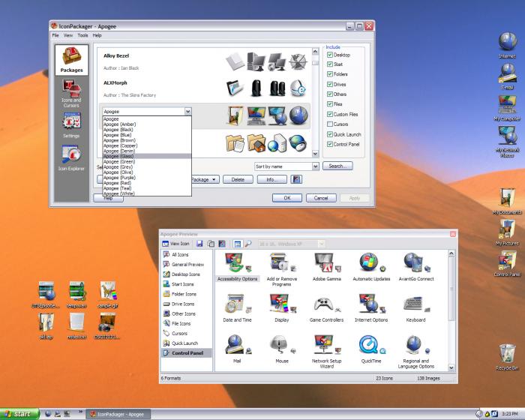
Task: Click the Info... button
Action: (271, 179)
